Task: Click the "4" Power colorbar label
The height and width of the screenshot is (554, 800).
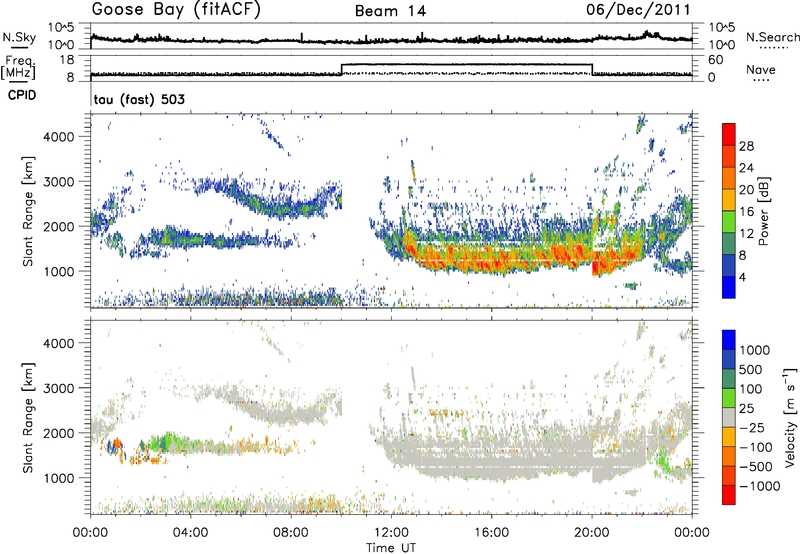Action: pos(743,277)
